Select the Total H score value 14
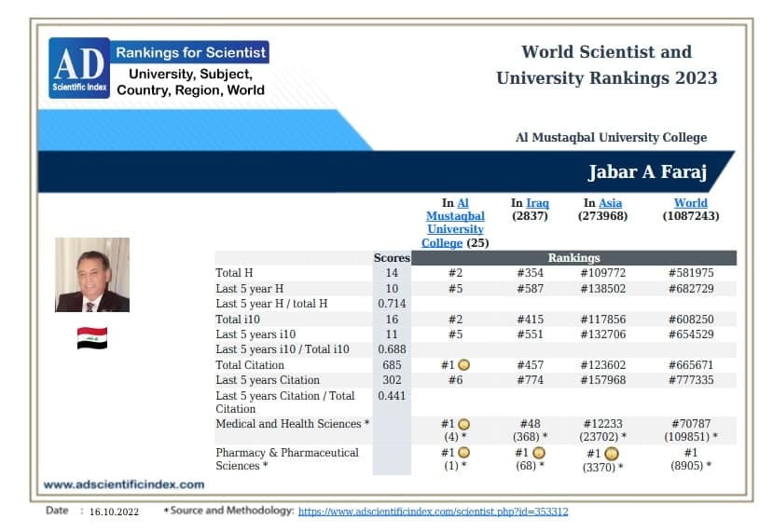This screenshot has height=532, width=773. click(x=392, y=273)
